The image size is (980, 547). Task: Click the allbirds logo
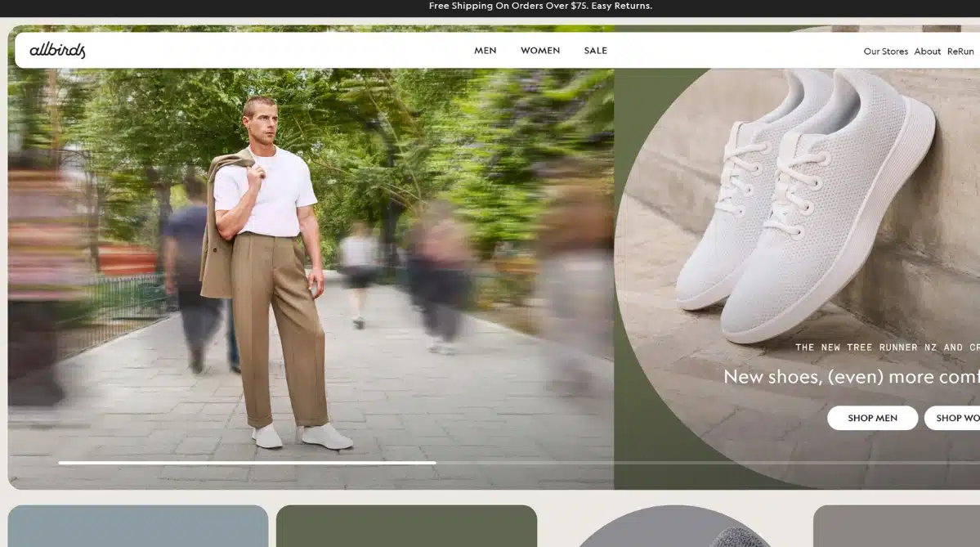tap(57, 50)
